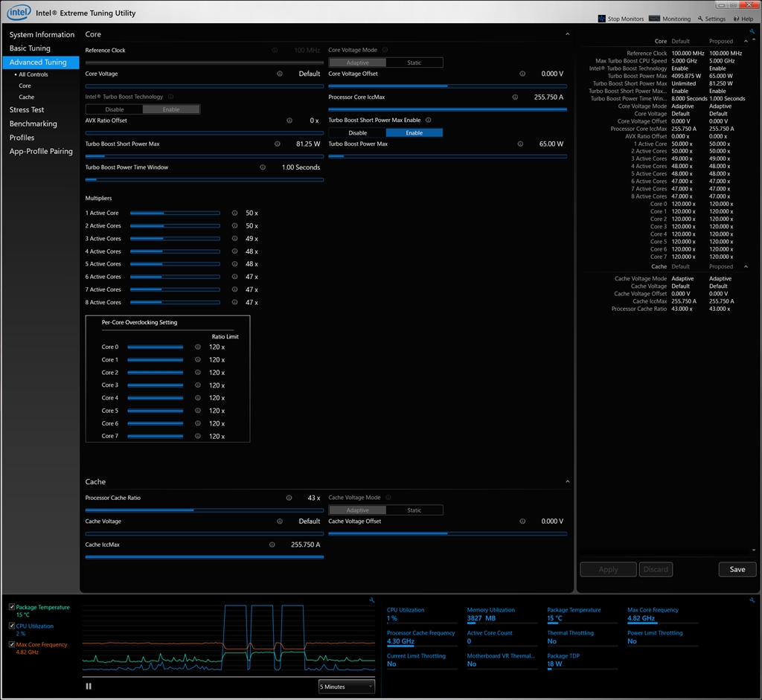The width and height of the screenshot is (762, 700).
Task: Uncheck the Package Temperature checkbox
Action: pyautogui.click(x=12, y=607)
